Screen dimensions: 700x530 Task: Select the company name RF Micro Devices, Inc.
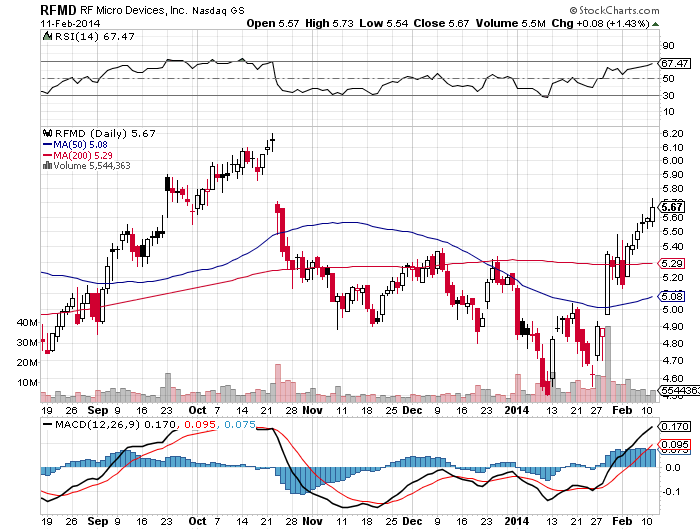coord(134,10)
